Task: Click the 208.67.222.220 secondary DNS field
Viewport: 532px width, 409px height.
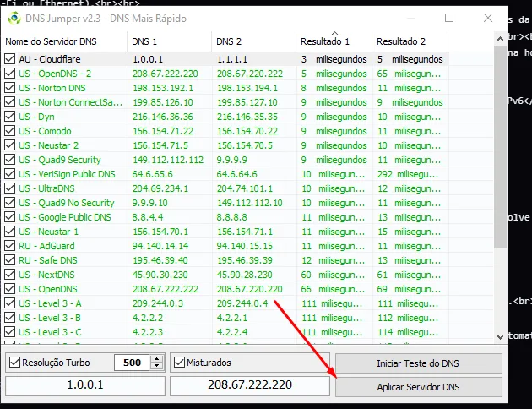Action: point(250,385)
